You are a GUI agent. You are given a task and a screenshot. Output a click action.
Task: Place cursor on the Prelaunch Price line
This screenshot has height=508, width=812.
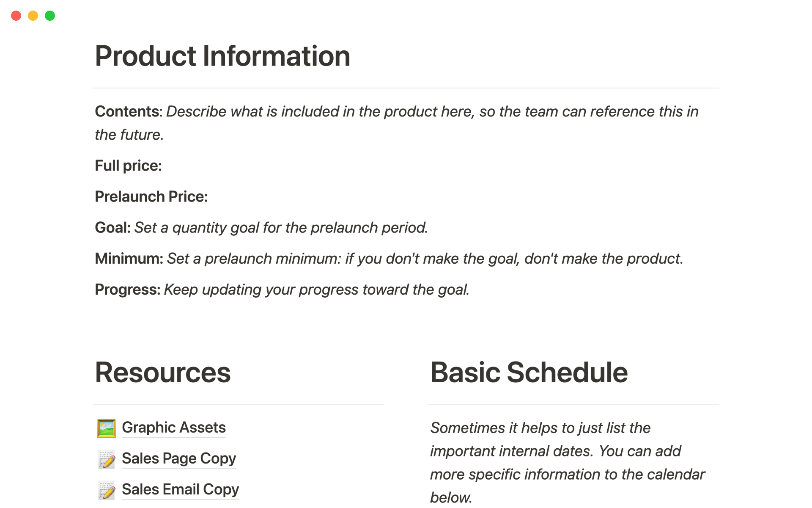[151, 196]
